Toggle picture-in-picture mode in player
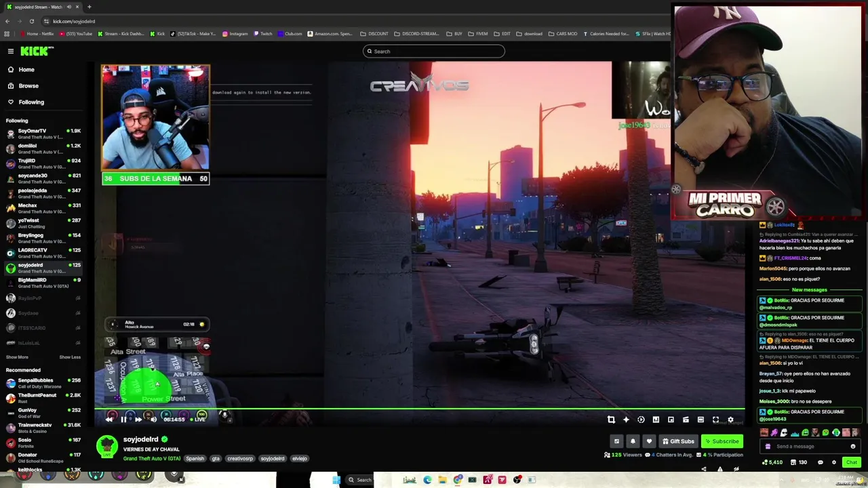 (671, 420)
